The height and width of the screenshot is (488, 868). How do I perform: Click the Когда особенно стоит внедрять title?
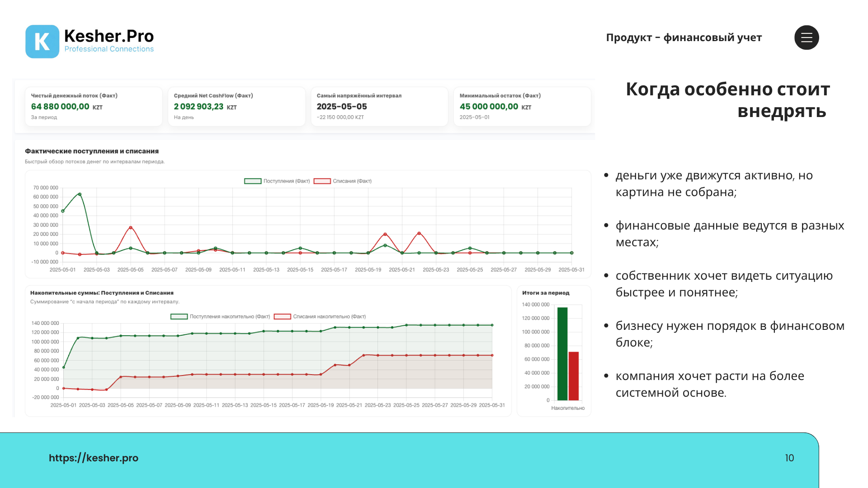(728, 100)
